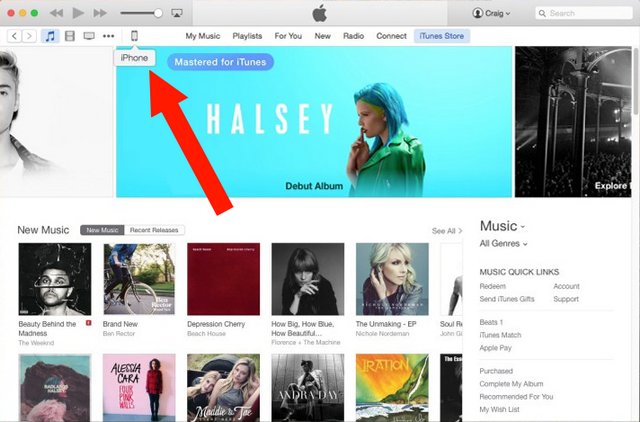Toggle to the Recent Releases segment
The image size is (640, 422).
tap(154, 230)
